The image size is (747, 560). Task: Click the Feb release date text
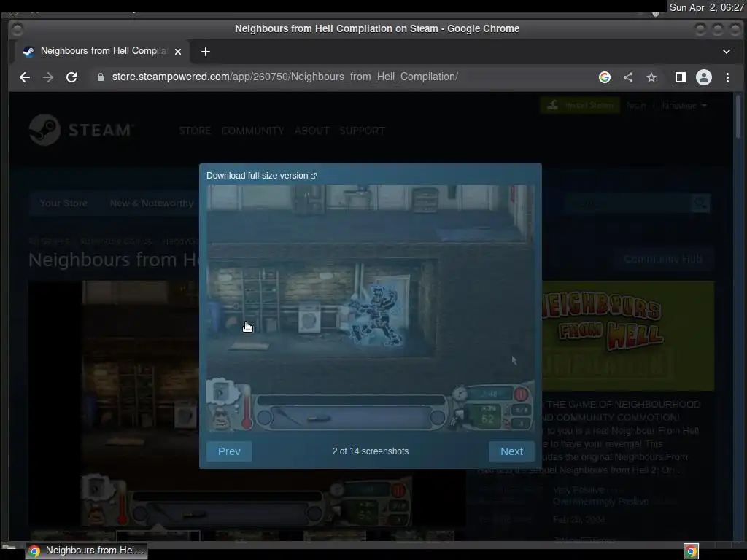(578, 519)
